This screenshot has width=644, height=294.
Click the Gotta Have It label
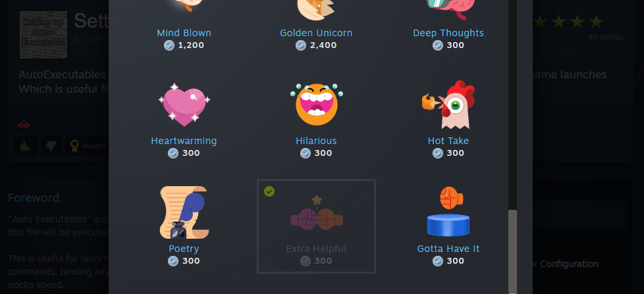pyautogui.click(x=448, y=249)
